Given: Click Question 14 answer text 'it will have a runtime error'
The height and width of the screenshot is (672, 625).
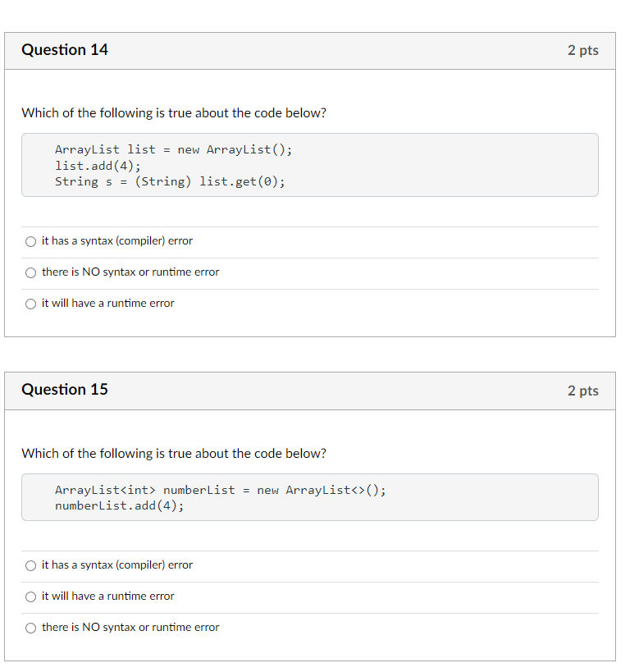Looking at the screenshot, I should coord(108,304).
